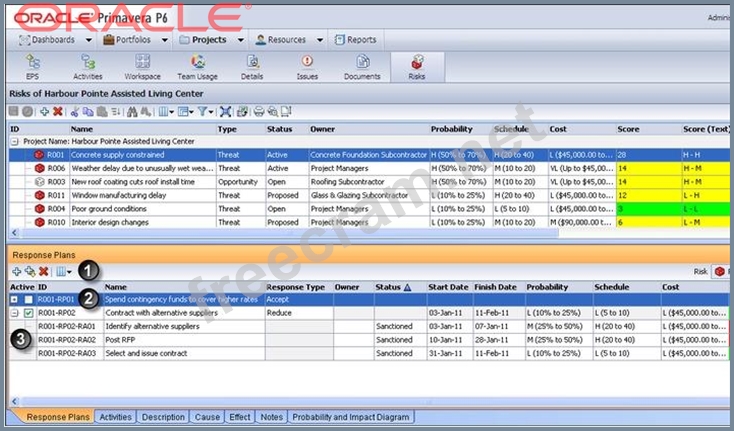This screenshot has width=734, height=431.
Task: Expand the R001-RP01 response plan row
Action: coord(15,300)
